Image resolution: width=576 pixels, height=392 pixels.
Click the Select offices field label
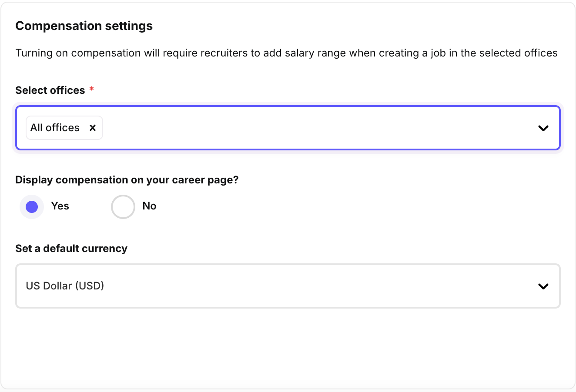coord(50,90)
